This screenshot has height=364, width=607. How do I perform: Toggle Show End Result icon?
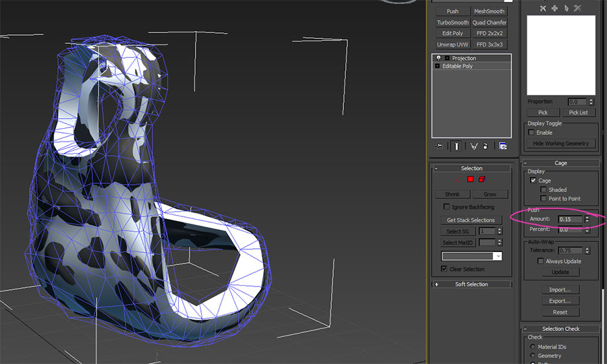(x=457, y=146)
